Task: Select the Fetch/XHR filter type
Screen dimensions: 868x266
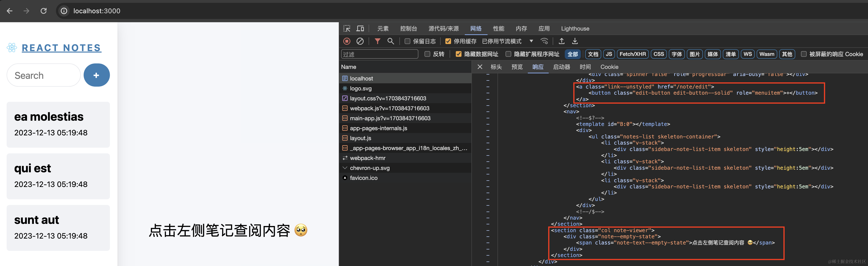Action: click(x=633, y=54)
